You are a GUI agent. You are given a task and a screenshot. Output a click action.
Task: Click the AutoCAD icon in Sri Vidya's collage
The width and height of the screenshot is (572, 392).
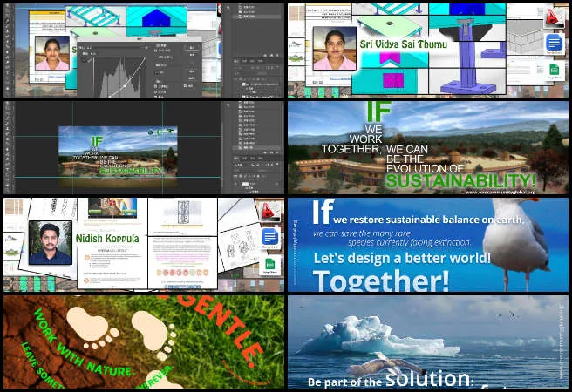(555, 17)
